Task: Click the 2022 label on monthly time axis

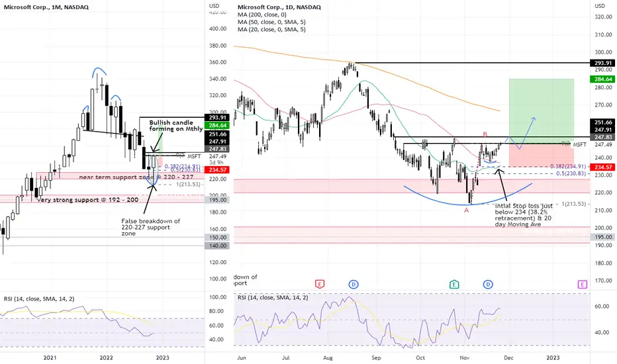Action: pos(106,357)
